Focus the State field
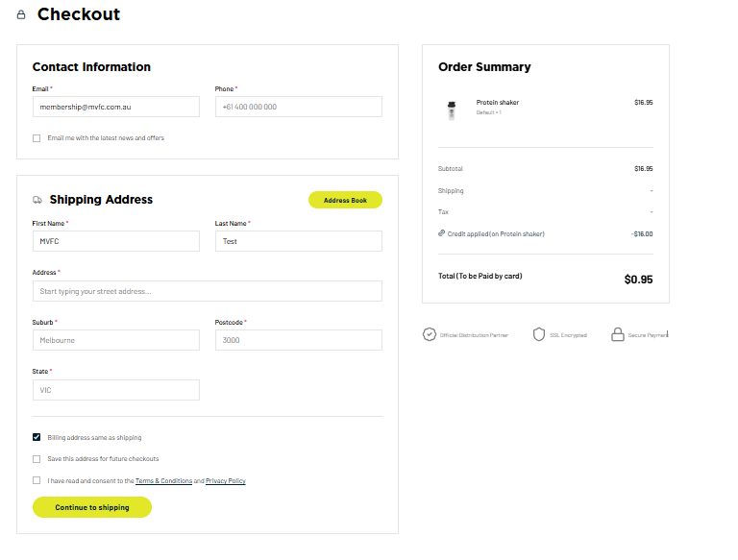Image resolution: width=738 pixels, height=560 pixels. coord(116,390)
